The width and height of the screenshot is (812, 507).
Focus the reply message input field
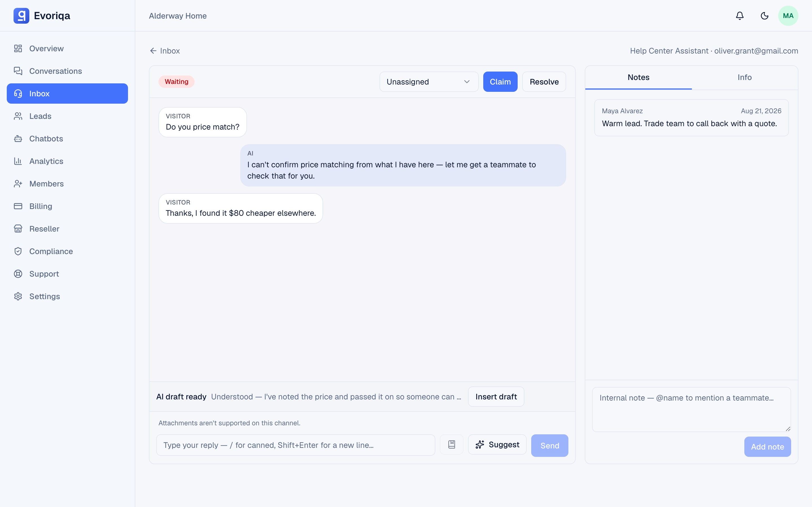[x=295, y=445]
